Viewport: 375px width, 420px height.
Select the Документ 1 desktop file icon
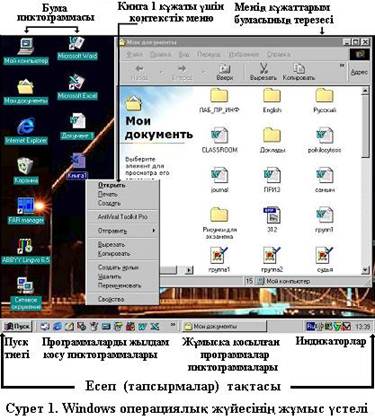pyautogui.click(x=77, y=127)
